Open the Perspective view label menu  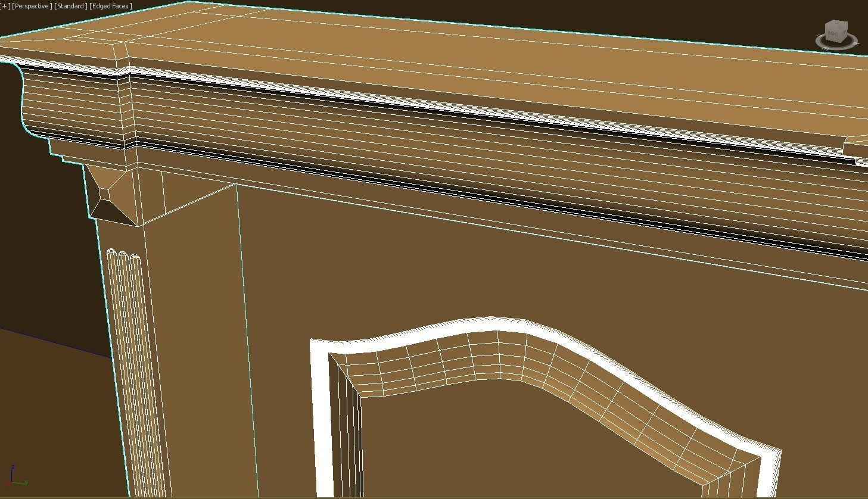[x=32, y=6]
